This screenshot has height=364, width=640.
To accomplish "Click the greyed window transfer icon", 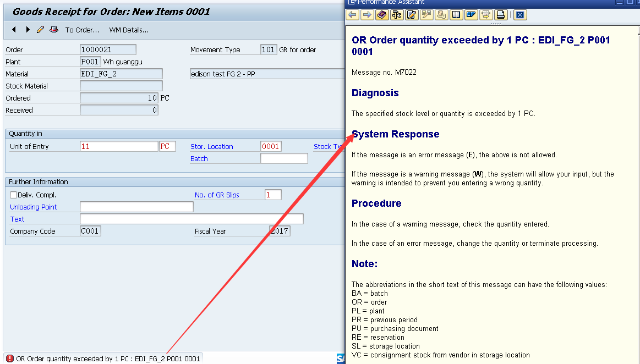I will [x=486, y=15].
